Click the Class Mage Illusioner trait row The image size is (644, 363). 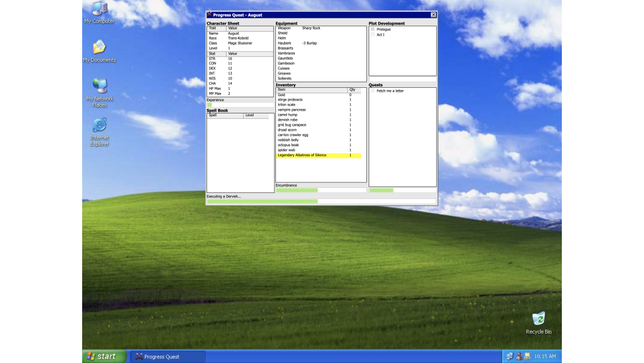[240, 43]
